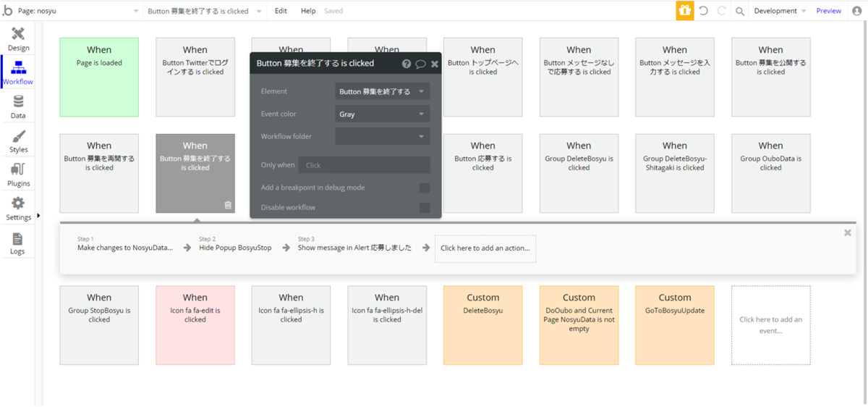Open the Design tab in the sidebar
This screenshot has height=407, width=868.
(x=18, y=39)
